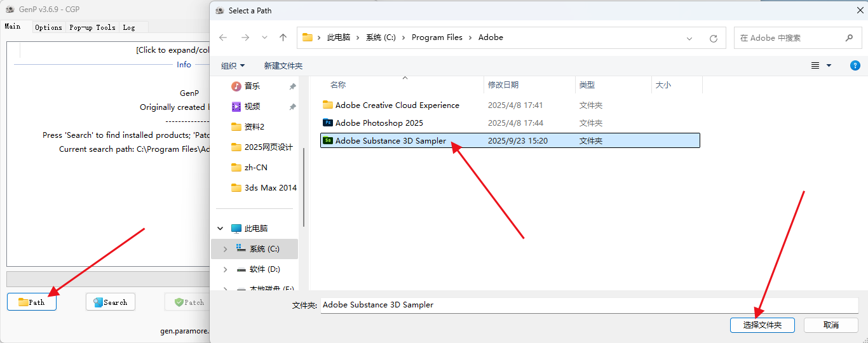868x343 pixels.
Task: Select Program Files in the breadcrumb
Action: click(437, 37)
